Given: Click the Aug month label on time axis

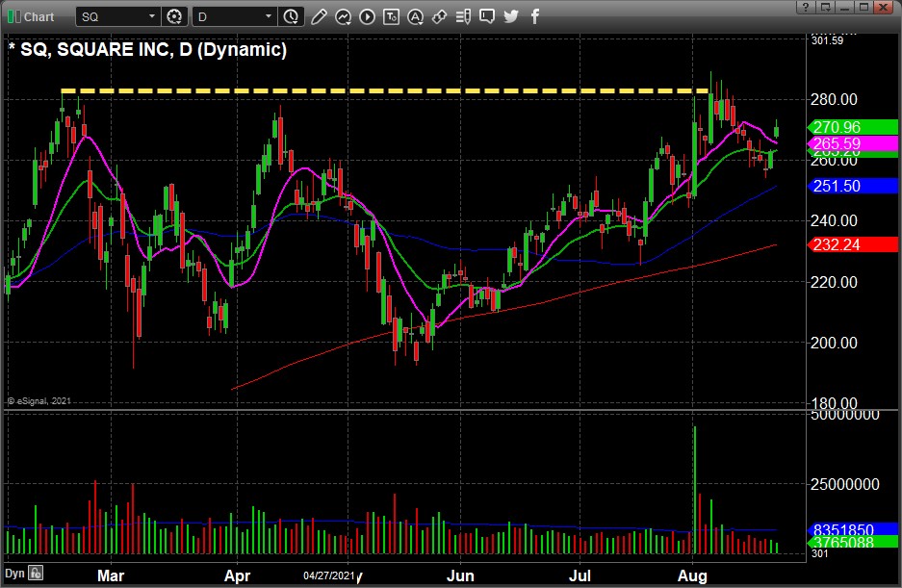Looking at the screenshot, I should 692,575.
